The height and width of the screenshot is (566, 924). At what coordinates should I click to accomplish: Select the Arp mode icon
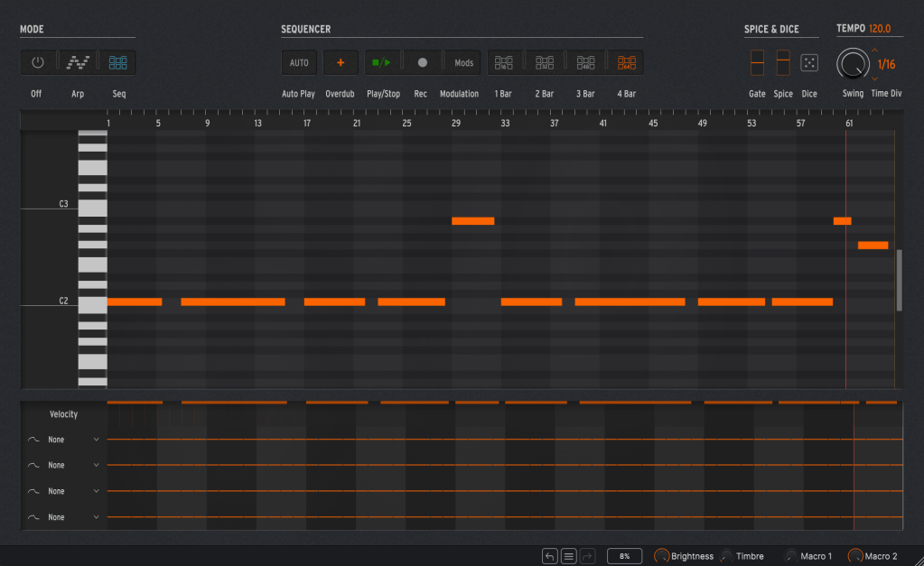[78, 63]
